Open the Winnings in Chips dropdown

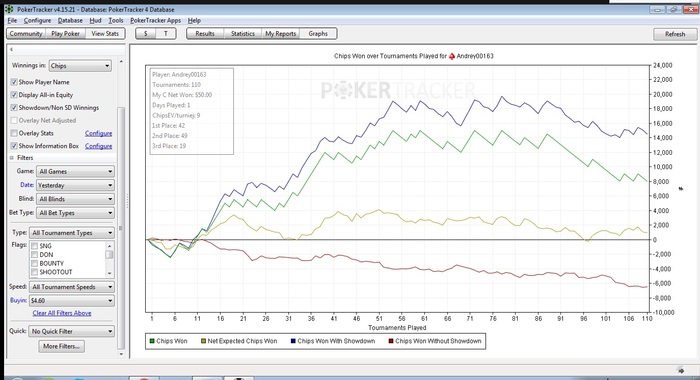pos(80,66)
